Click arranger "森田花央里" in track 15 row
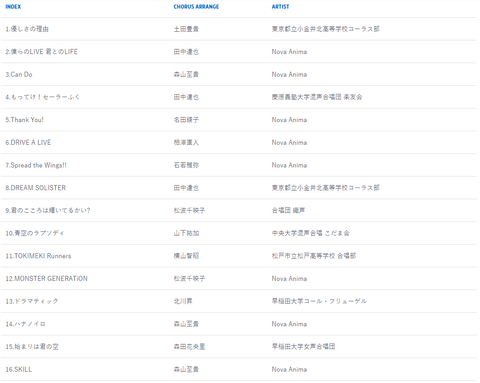480x383 pixels. click(x=189, y=346)
